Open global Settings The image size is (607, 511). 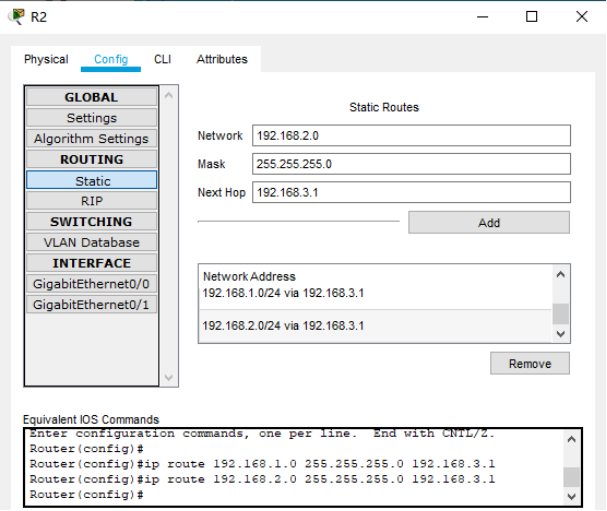point(91,118)
